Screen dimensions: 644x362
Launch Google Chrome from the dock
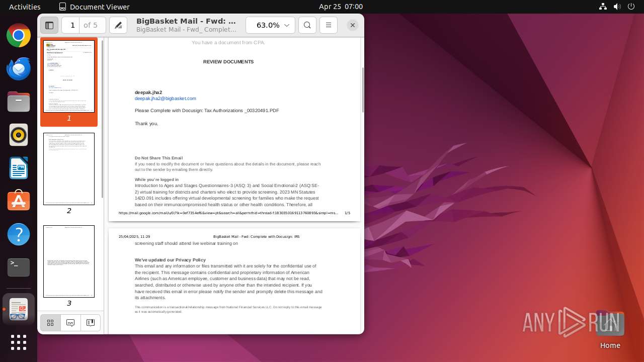(19, 36)
